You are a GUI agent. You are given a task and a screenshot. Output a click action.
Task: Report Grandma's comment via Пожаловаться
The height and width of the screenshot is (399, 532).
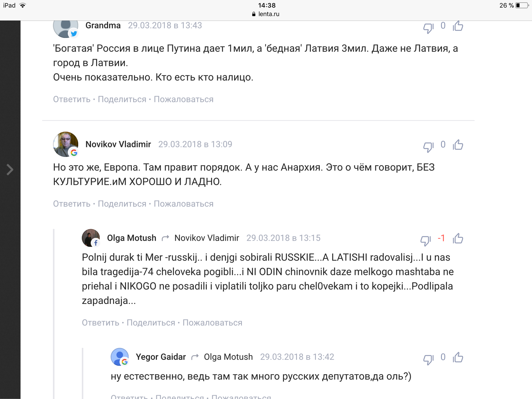point(184,99)
